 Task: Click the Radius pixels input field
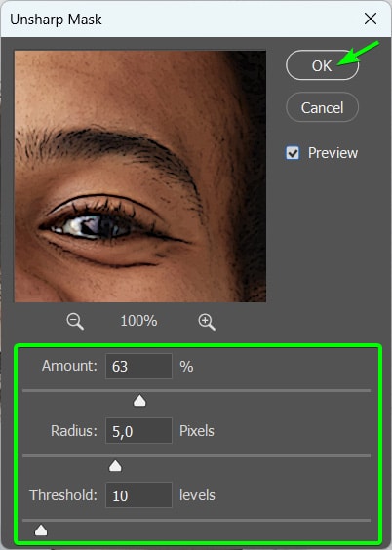[x=138, y=431]
